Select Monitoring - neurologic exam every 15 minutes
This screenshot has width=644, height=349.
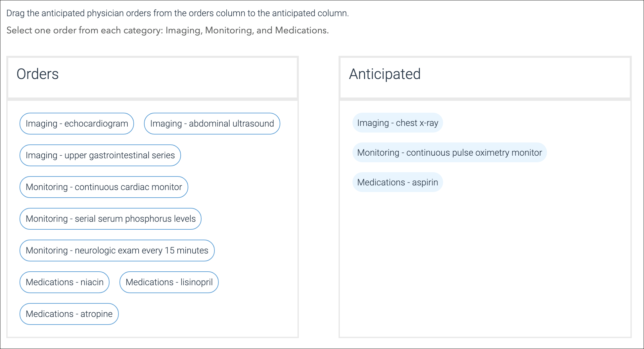click(x=117, y=251)
